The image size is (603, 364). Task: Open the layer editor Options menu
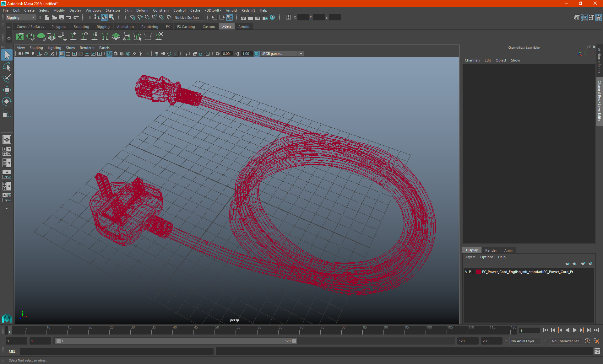coord(486,257)
